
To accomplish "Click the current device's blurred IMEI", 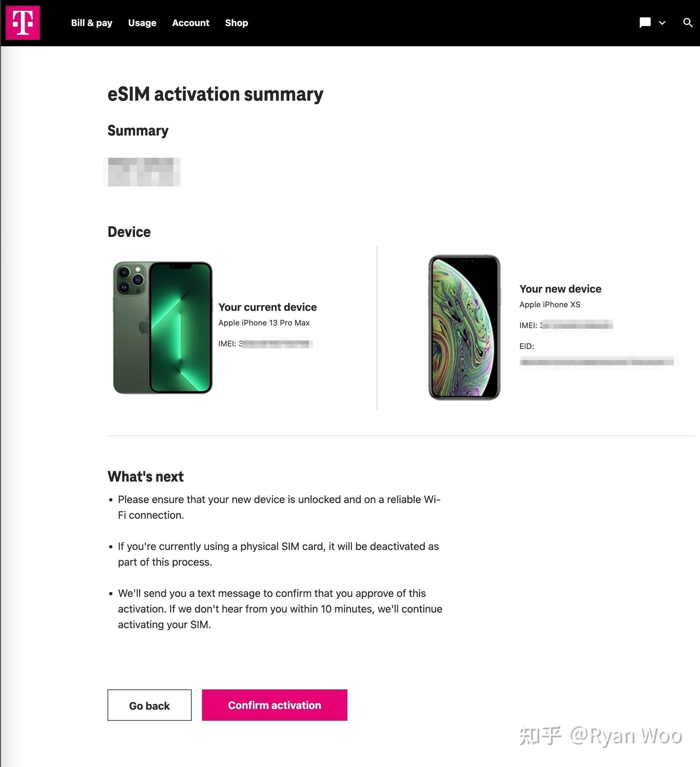I will coord(277,344).
